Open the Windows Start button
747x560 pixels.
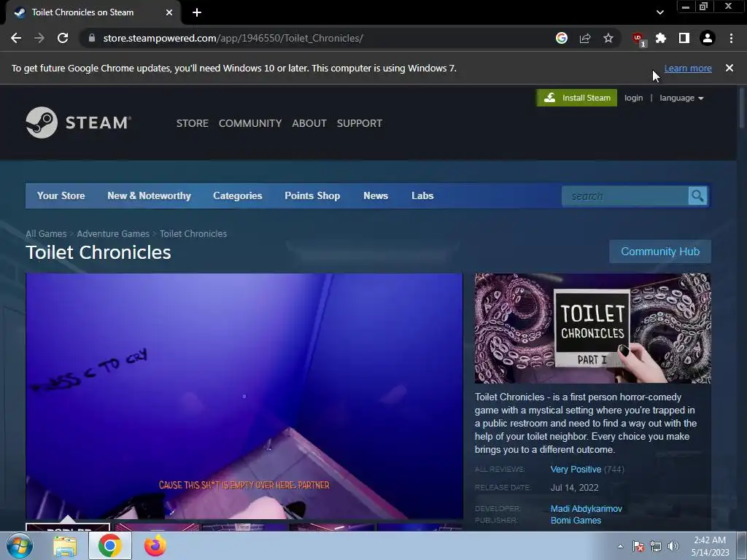click(x=20, y=545)
